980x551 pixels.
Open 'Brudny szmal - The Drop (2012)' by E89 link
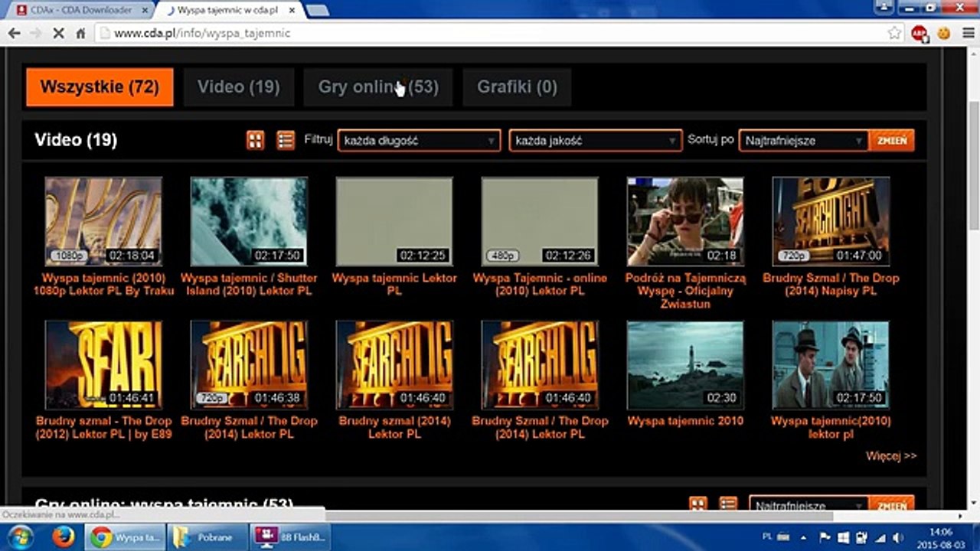103,427
